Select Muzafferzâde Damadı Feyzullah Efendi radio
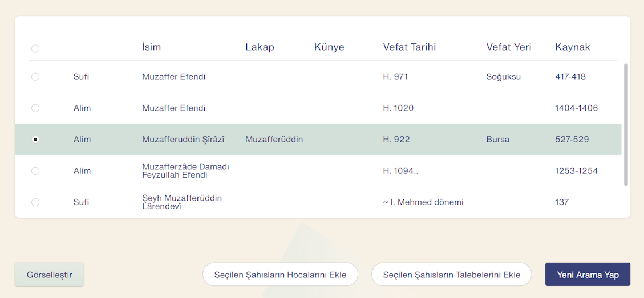The width and height of the screenshot is (644, 298). point(35,171)
